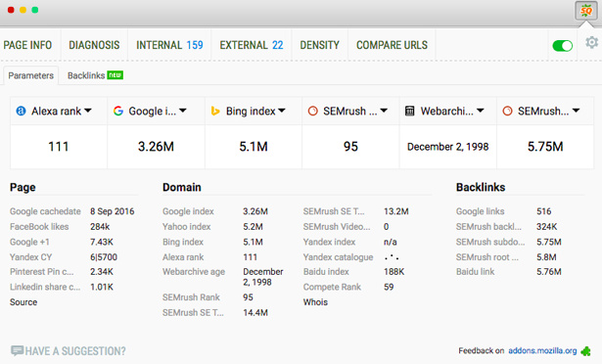Image resolution: width=602 pixels, height=364 pixels.
Task: Open the addons.mozilla.org feedback link
Action: click(x=542, y=350)
